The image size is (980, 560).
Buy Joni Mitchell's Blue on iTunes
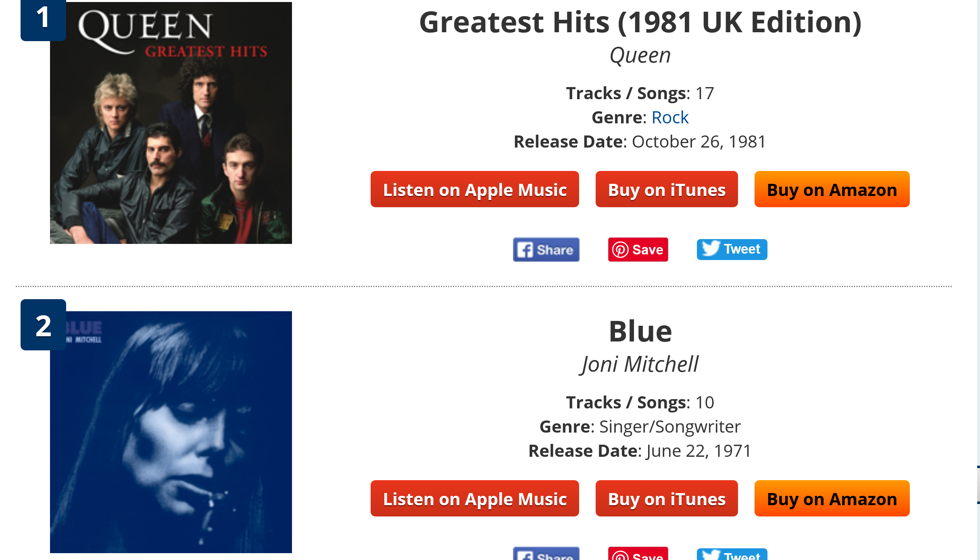coord(666,499)
